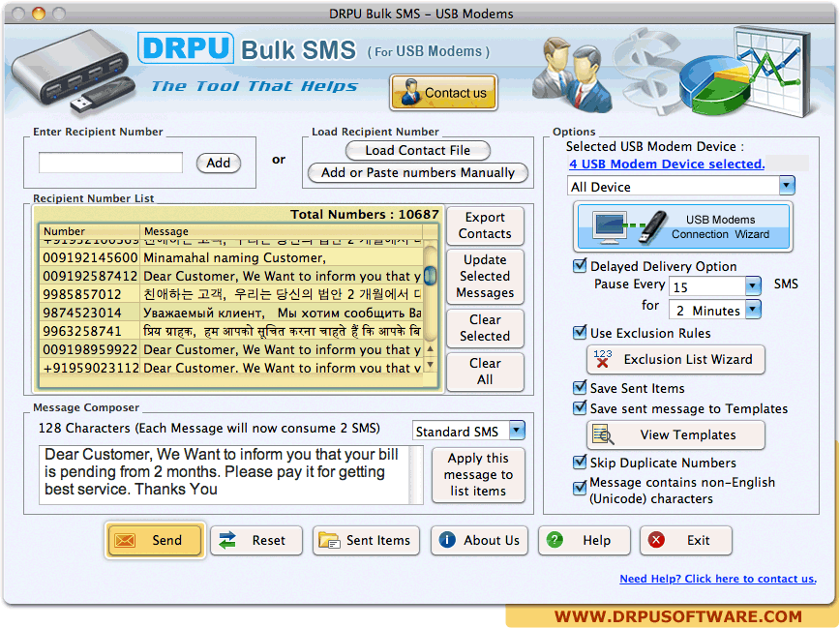The image size is (840, 628).
Task: Click Load Contact File button
Action: click(418, 151)
